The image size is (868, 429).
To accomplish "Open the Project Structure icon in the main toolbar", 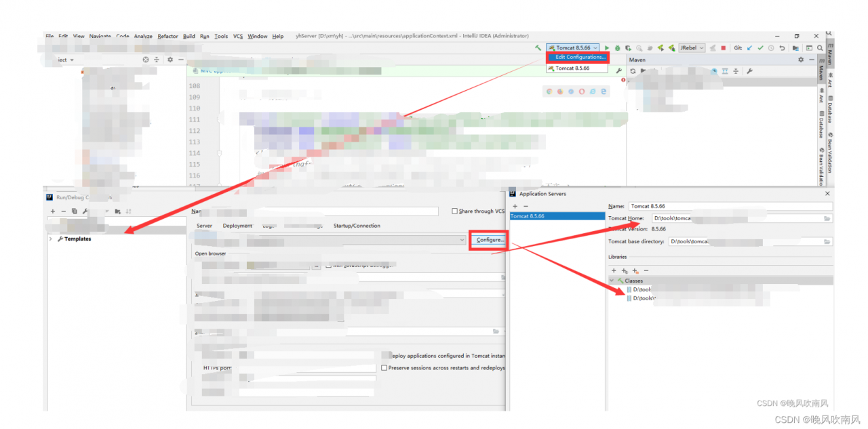I will coord(795,48).
